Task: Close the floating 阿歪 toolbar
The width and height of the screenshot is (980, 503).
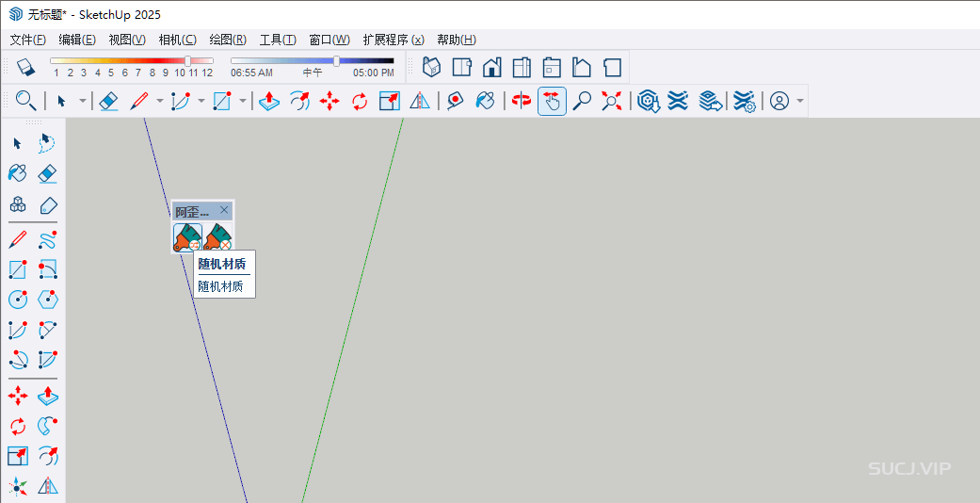Action: tap(224, 210)
